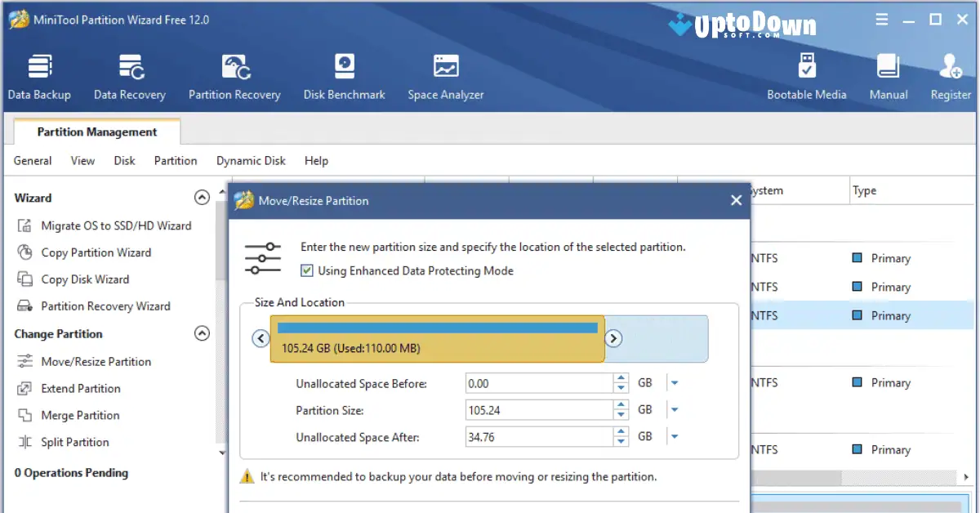Start a Disk Benchmark
The width and height of the screenshot is (980, 513).
(344, 76)
